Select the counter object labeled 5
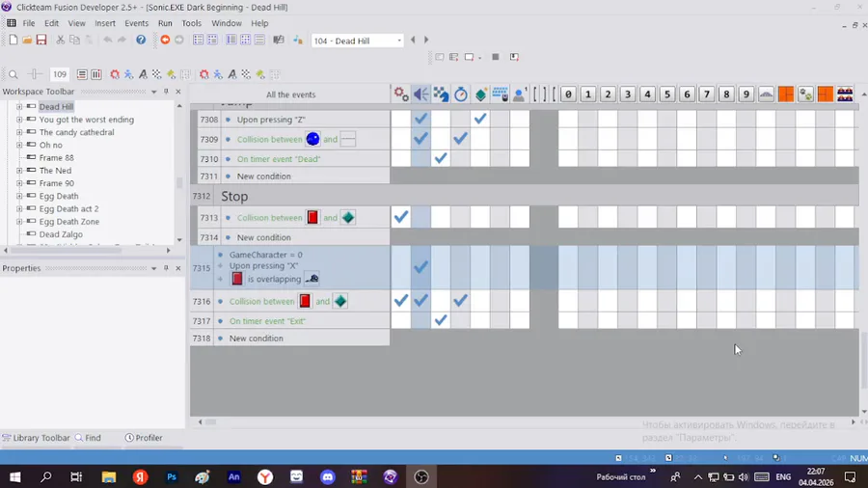Image resolution: width=868 pixels, height=488 pixels. (x=667, y=95)
